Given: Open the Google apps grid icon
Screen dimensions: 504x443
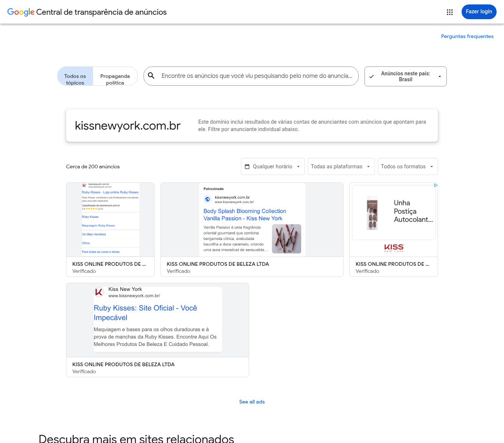Looking at the screenshot, I should 449,12.
